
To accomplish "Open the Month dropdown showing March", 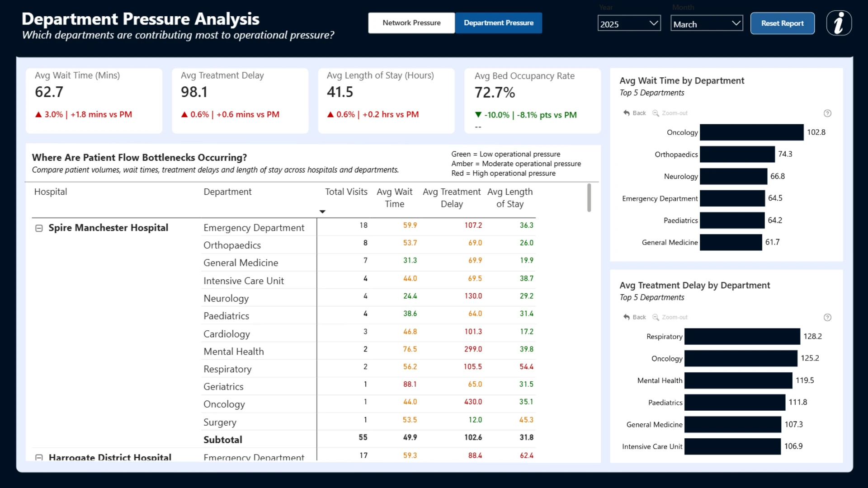I will pos(707,23).
